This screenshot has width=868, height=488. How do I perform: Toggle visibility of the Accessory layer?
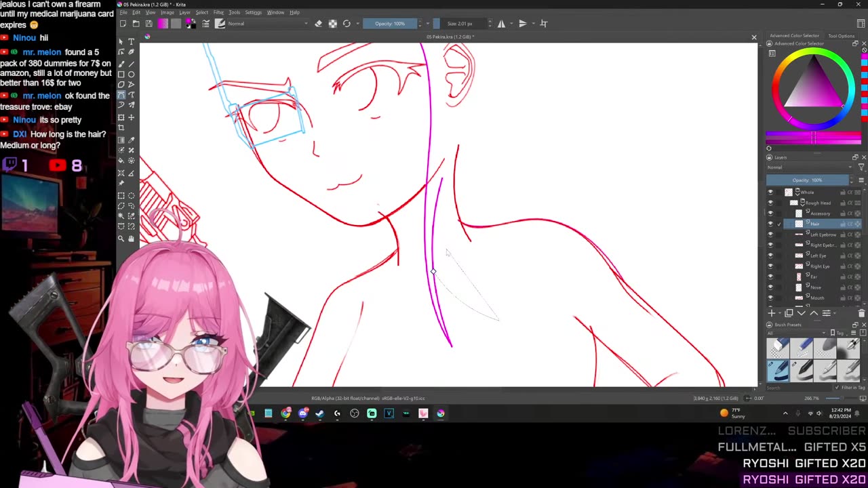pos(770,213)
